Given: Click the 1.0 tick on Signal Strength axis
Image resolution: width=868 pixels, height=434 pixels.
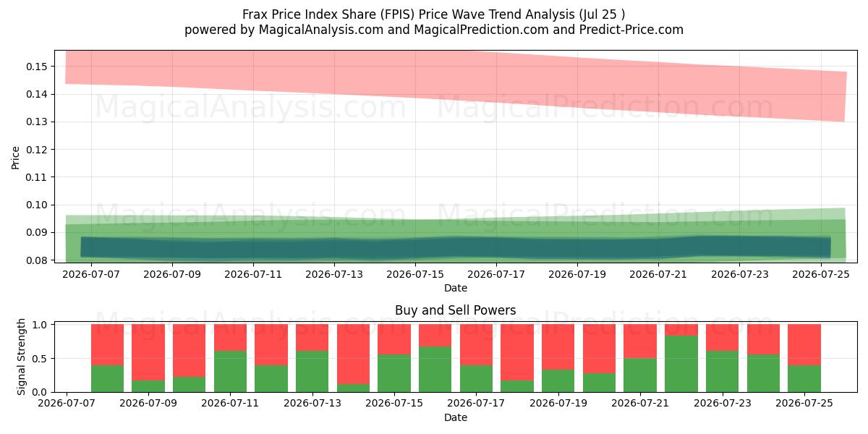Looking at the screenshot, I should point(41,325).
